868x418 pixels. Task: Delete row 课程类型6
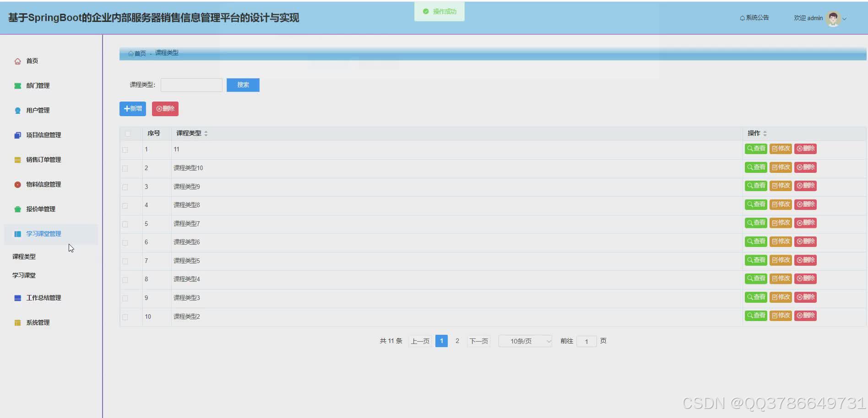[805, 241]
